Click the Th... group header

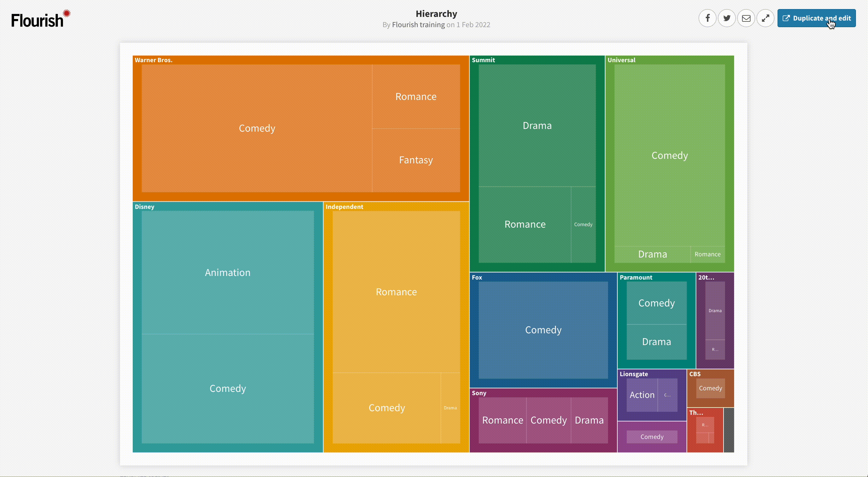click(696, 413)
